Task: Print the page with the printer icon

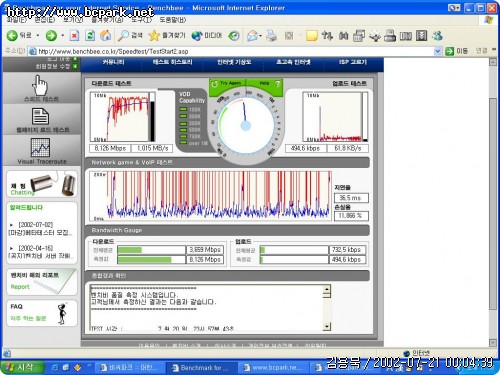Action: 272,35
